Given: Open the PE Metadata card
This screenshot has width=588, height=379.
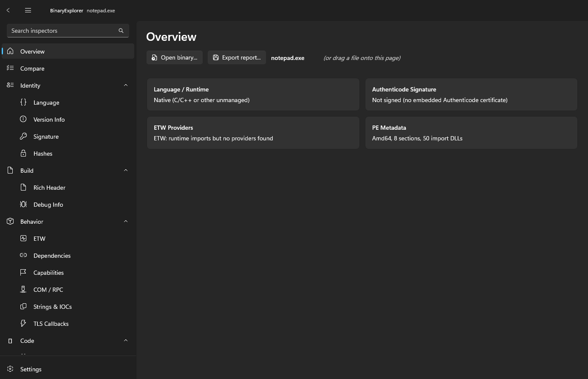Looking at the screenshot, I should point(471,133).
